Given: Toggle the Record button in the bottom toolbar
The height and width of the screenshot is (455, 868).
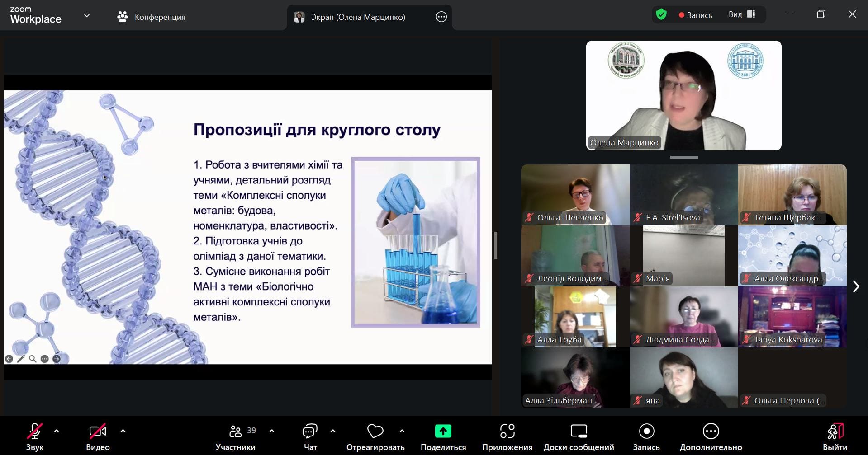Looking at the screenshot, I should 646,432.
